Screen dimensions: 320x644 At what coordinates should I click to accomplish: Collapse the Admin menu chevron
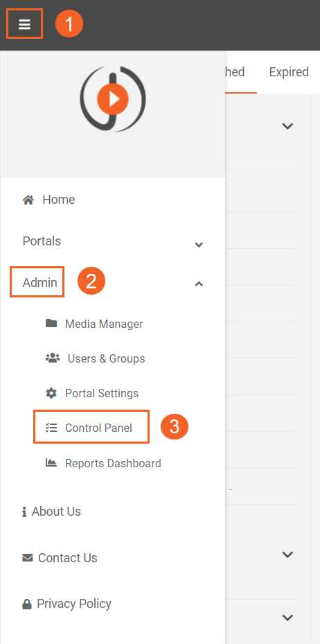click(x=199, y=284)
